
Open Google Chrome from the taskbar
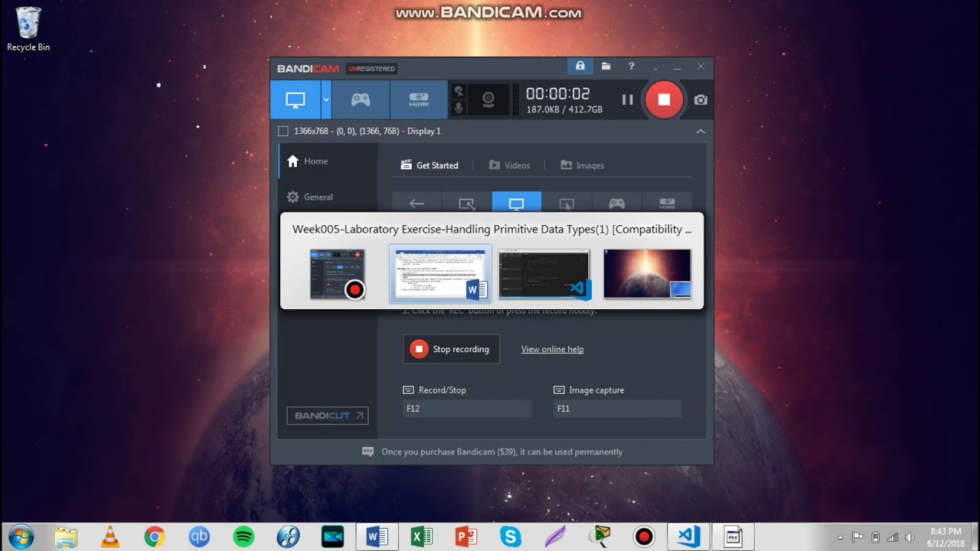click(155, 536)
